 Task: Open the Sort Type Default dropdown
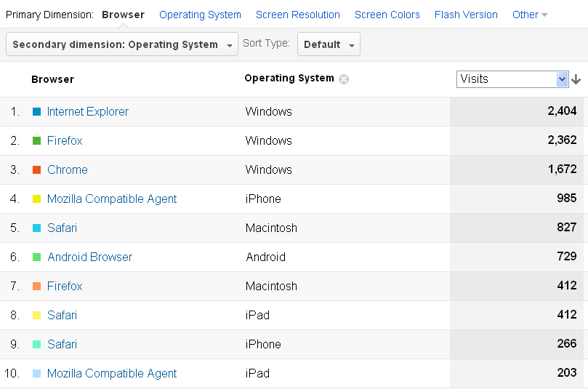tap(329, 44)
